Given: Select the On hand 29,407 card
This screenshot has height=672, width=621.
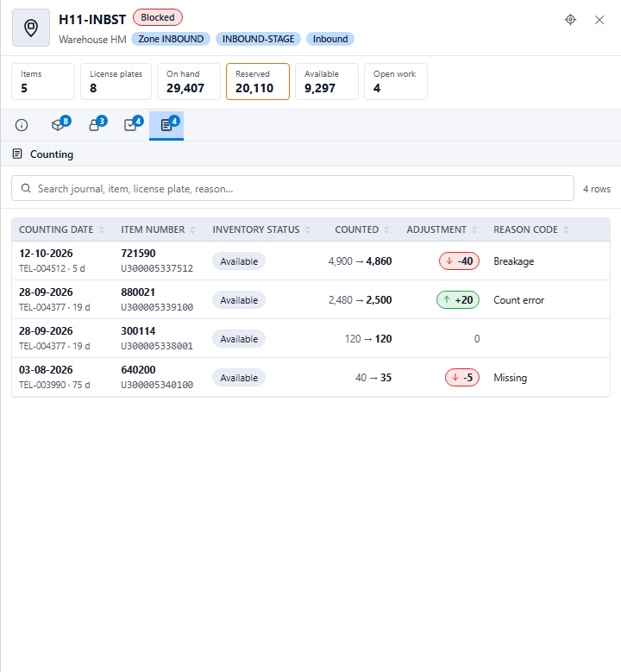Looking at the screenshot, I should [x=189, y=81].
